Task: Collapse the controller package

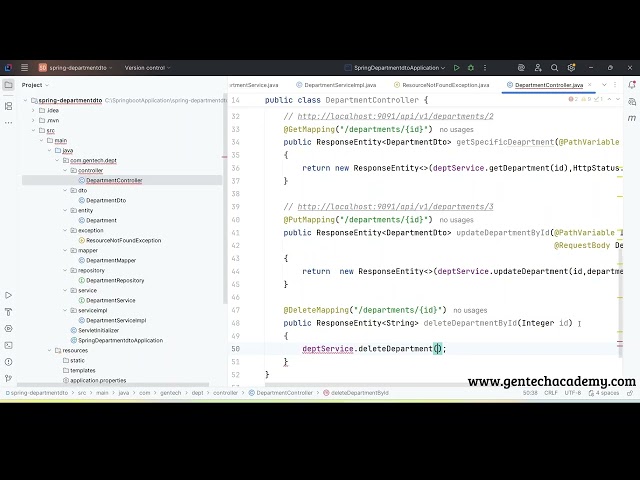Action: [x=65, y=170]
